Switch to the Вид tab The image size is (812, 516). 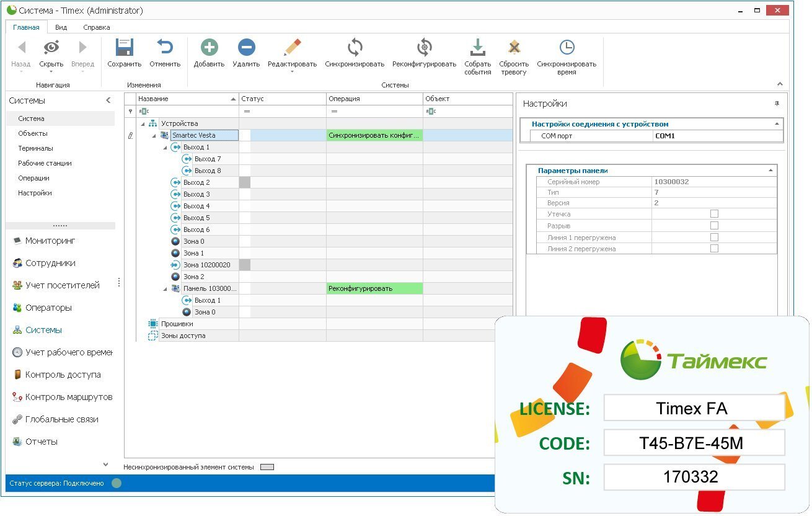(60, 27)
